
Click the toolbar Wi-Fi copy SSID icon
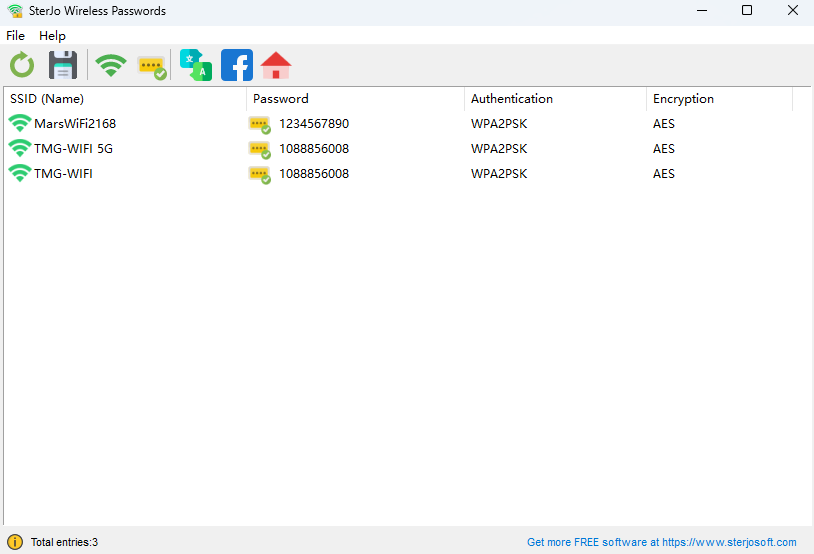(x=111, y=65)
